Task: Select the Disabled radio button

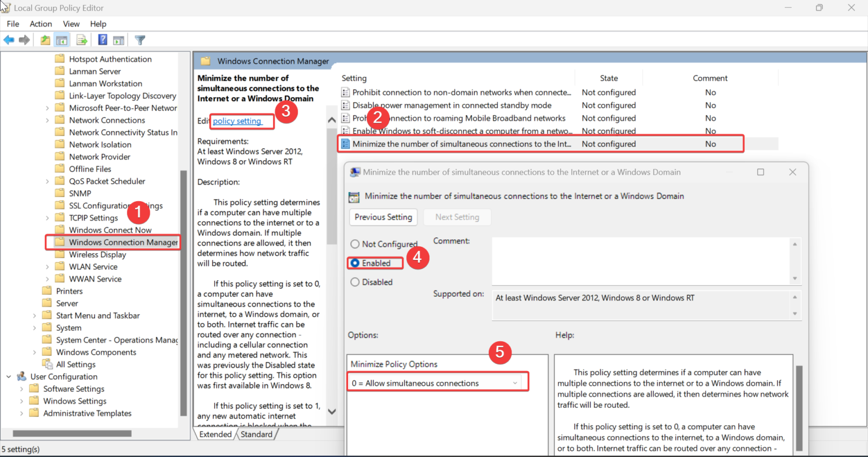Action: point(355,282)
